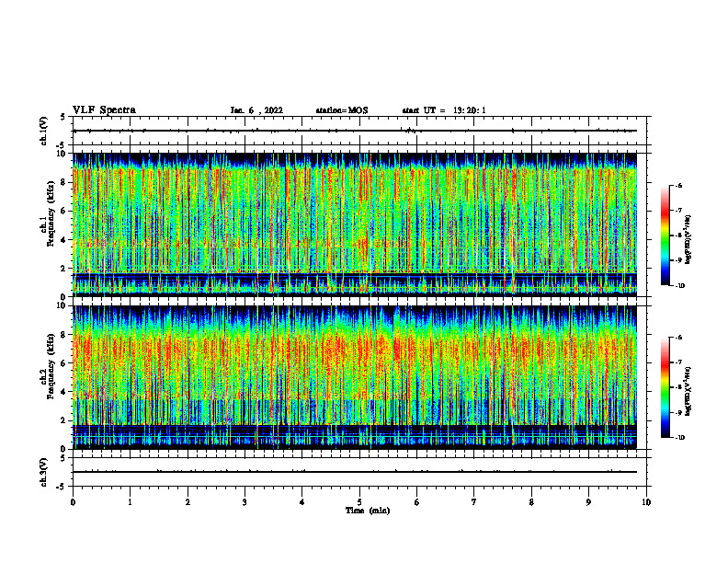Click x-axis time tick label "0"

tap(73, 502)
